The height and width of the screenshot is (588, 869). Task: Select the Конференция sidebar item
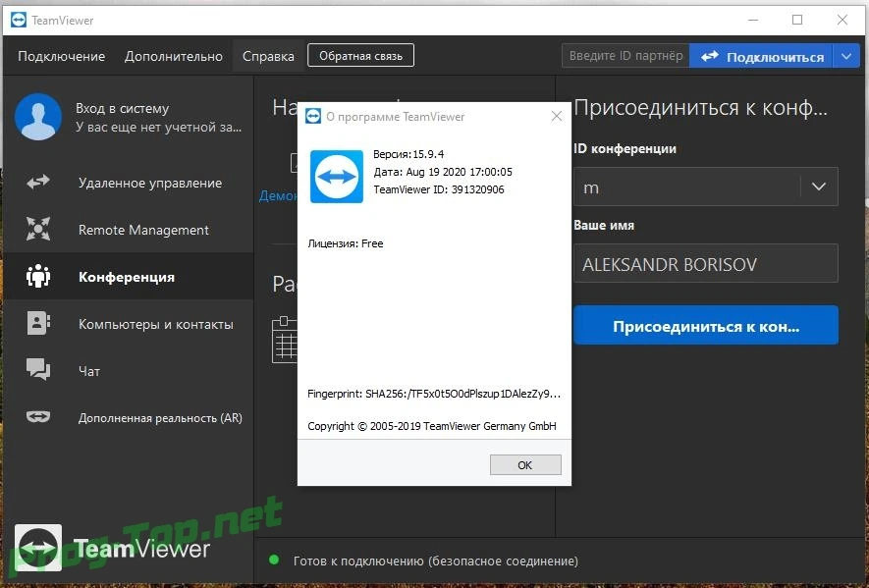pos(129,277)
